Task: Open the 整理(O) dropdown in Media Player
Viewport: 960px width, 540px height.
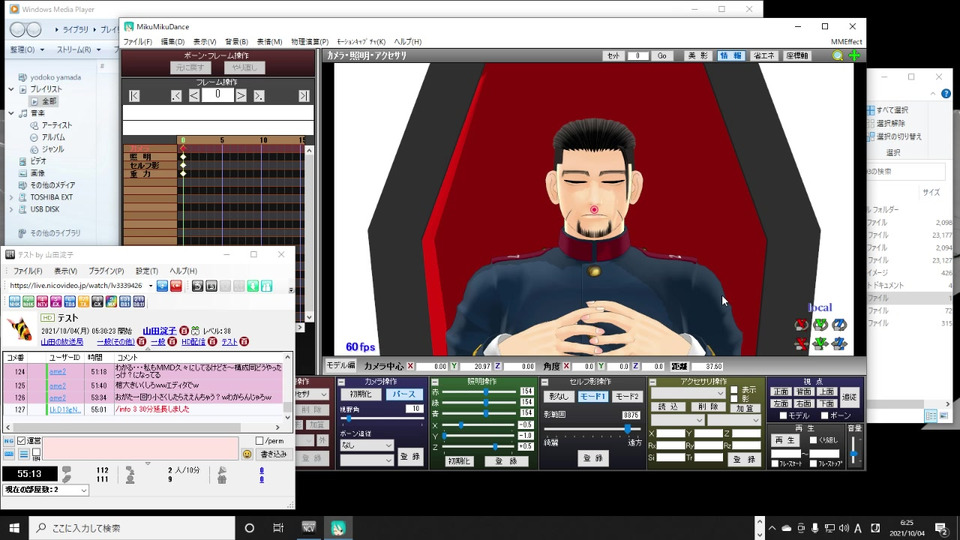Action: pos(27,50)
